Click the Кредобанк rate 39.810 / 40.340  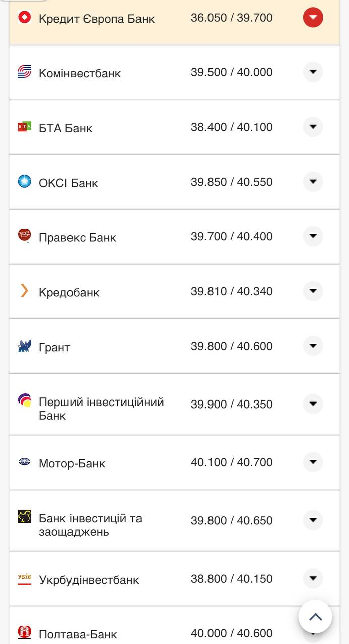click(x=232, y=291)
